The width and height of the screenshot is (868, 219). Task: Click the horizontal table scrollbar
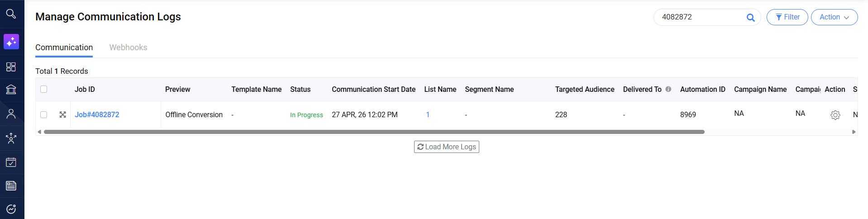pyautogui.click(x=374, y=132)
